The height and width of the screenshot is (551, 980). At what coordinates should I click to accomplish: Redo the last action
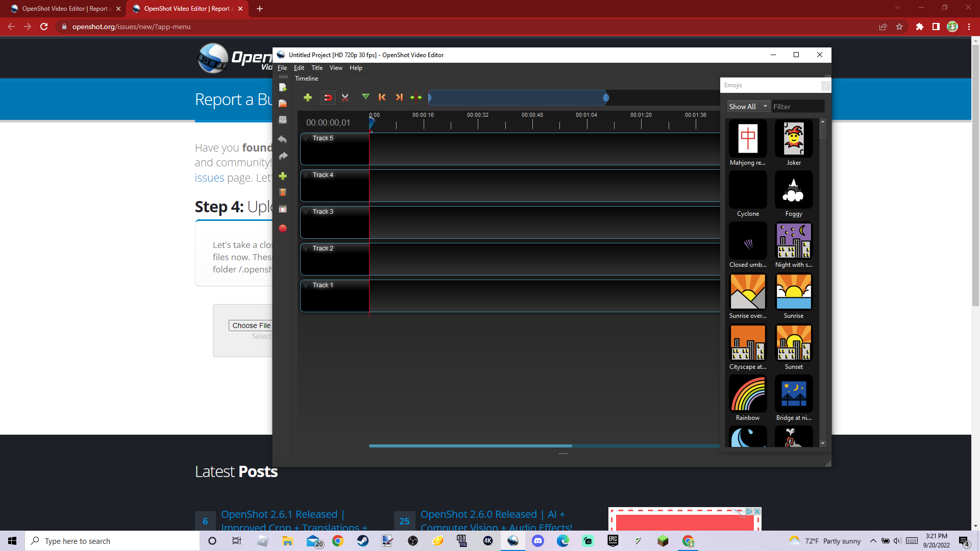(x=283, y=156)
